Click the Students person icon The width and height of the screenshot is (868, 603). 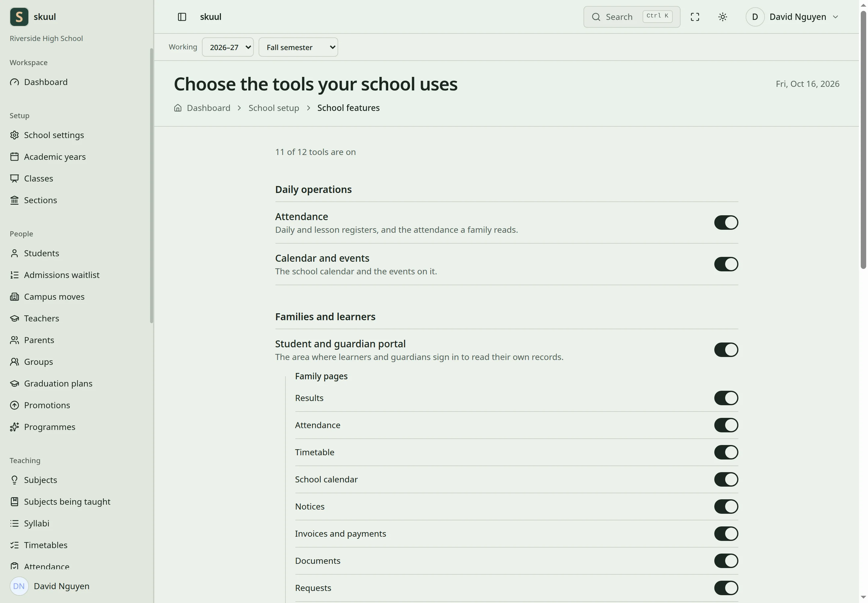pyautogui.click(x=14, y=254)
